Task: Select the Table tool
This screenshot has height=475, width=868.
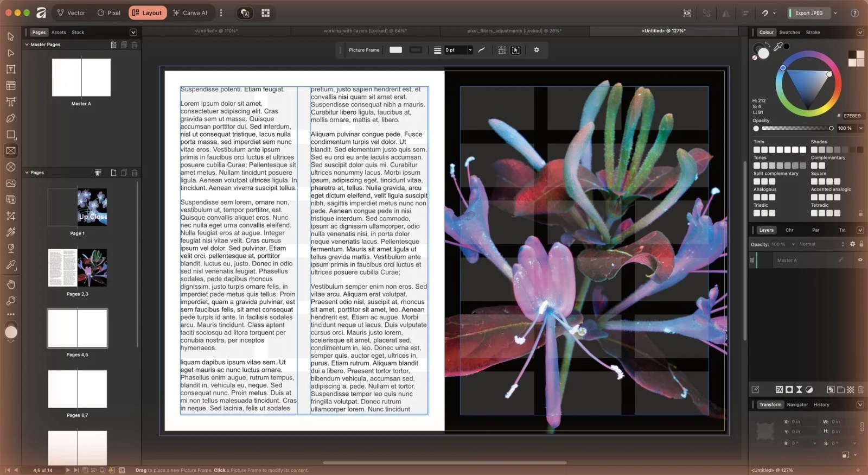Action: tap(10, 85)
